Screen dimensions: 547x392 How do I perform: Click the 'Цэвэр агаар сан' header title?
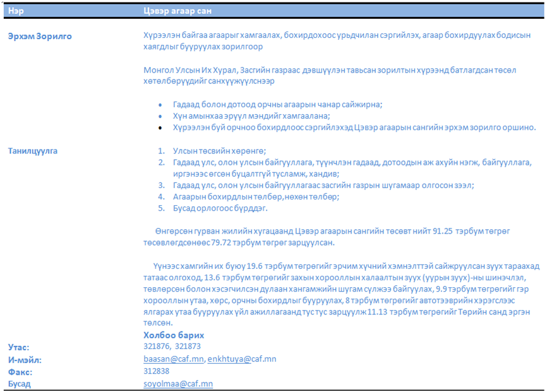[177, 11]
